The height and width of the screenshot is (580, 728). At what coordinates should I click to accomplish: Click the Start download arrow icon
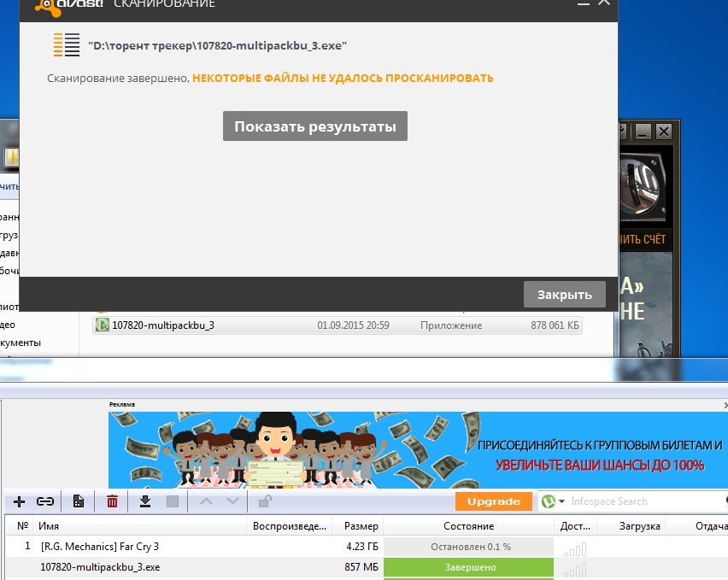tap(145, 501)
